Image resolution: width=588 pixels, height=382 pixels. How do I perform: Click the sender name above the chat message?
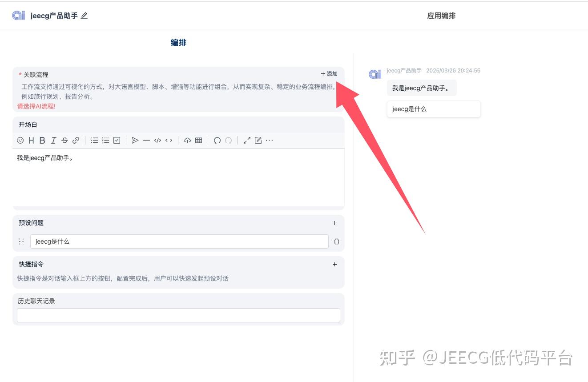(x=404, y=71)
